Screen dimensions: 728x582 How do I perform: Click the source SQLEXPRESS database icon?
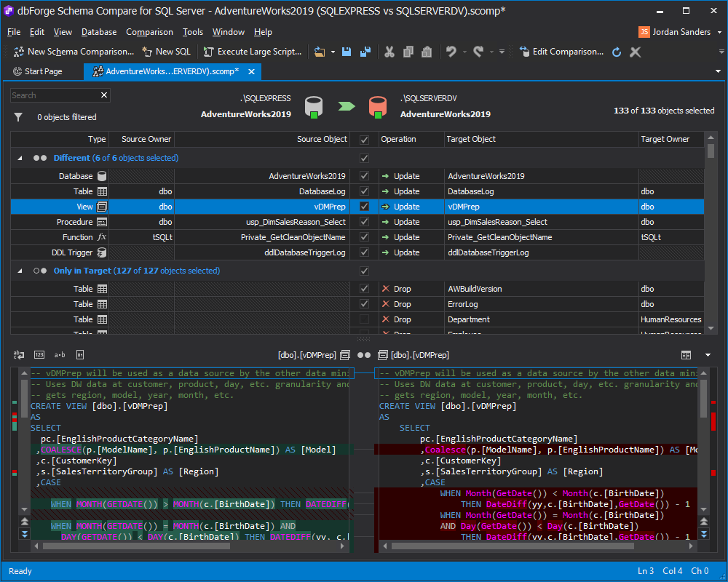(313, 107)
